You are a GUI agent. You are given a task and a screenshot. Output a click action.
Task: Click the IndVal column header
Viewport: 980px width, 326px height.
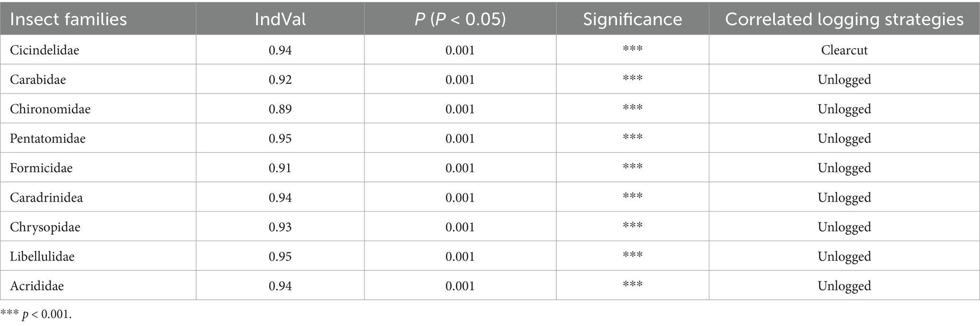280,19
